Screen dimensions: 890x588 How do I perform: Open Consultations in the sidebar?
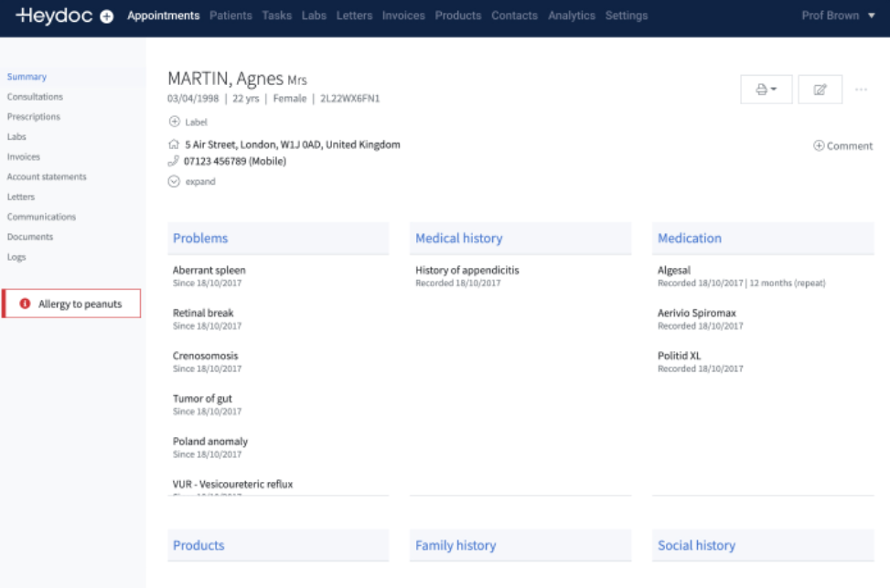pos(35,97)
